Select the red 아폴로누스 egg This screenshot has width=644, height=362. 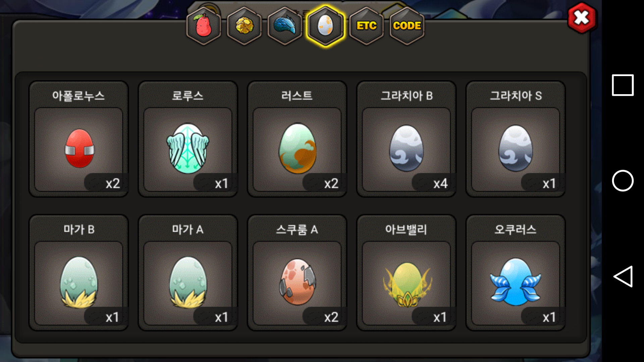(x=79, y=139)
